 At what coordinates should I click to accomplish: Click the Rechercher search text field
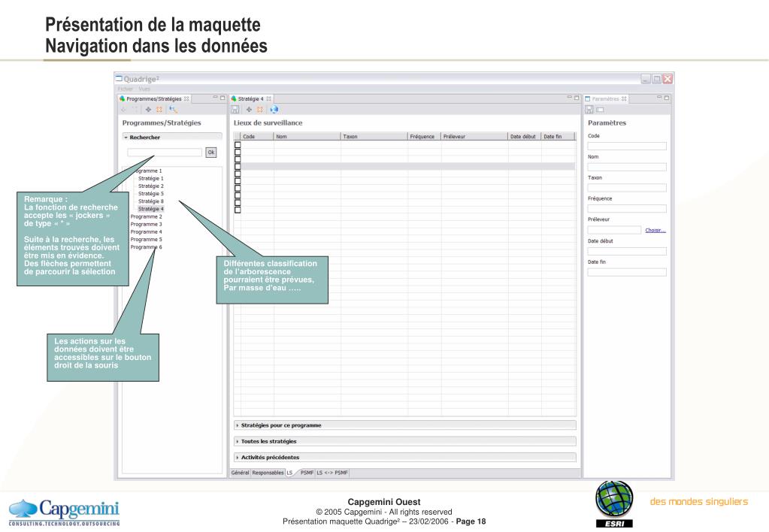[x=165, y=153]
